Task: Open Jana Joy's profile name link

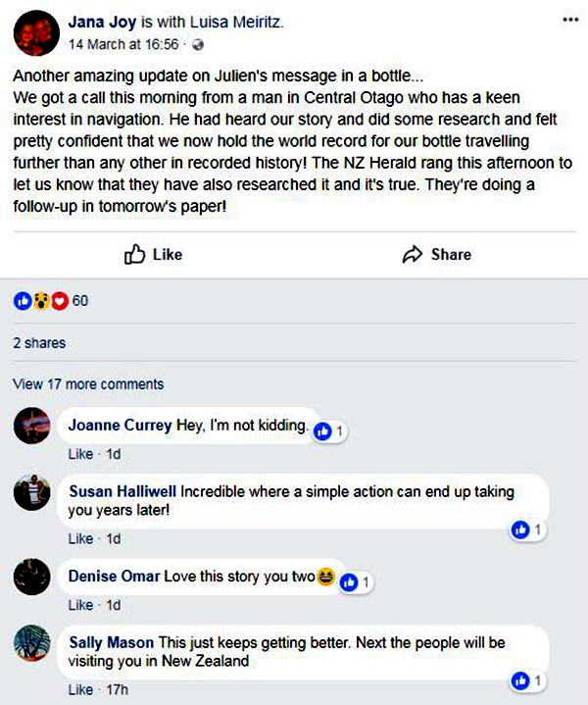Action: coord(102,22)
